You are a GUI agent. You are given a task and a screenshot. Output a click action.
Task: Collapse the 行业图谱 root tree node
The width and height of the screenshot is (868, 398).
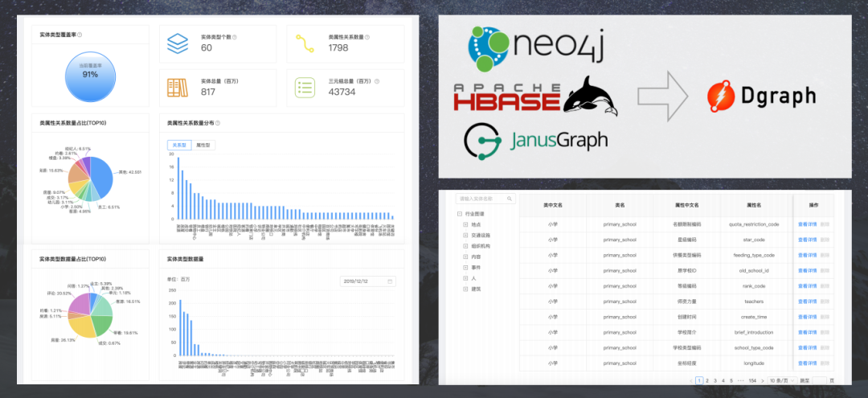point(459,214)
